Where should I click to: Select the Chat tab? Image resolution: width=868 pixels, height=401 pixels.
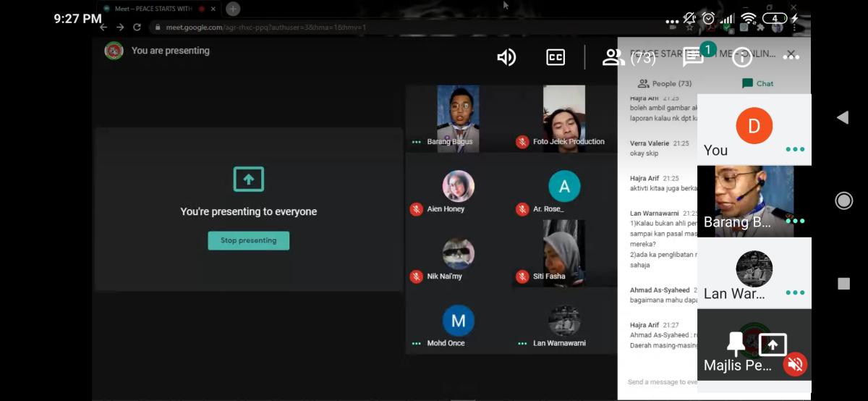coord(757,84)
